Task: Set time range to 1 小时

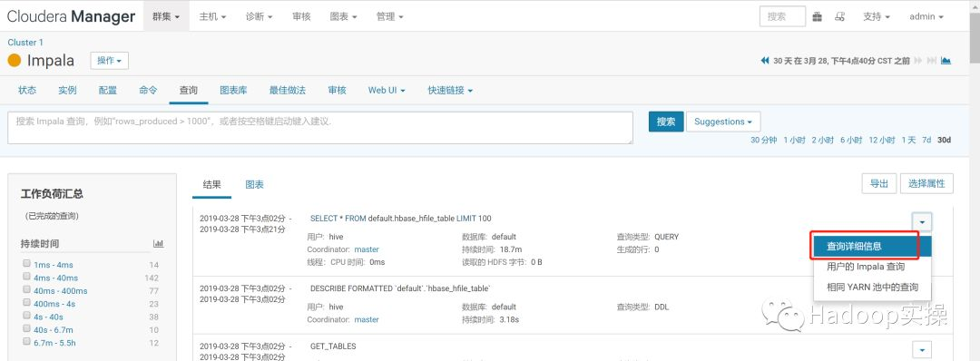Action: tap(794, 140)
